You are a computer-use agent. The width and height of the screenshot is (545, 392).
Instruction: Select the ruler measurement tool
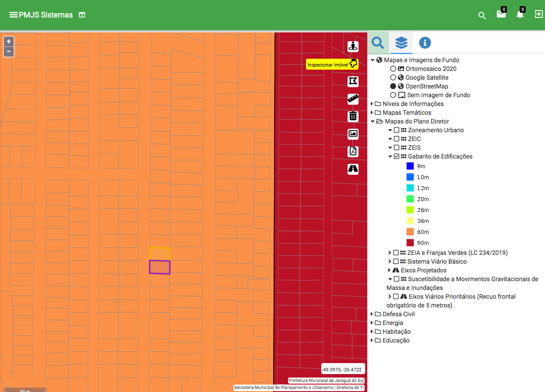tap(353, 99)
